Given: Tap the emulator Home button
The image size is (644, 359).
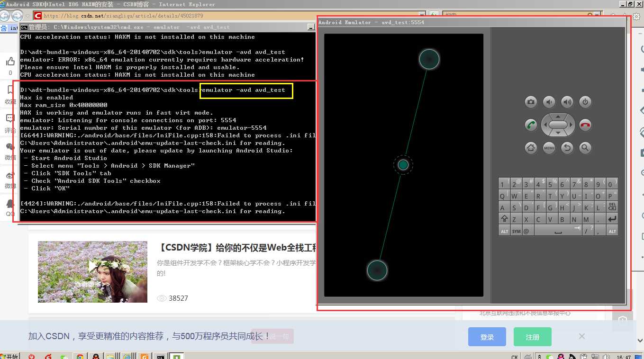Looking at the screenshot, I should coord(531,148).
